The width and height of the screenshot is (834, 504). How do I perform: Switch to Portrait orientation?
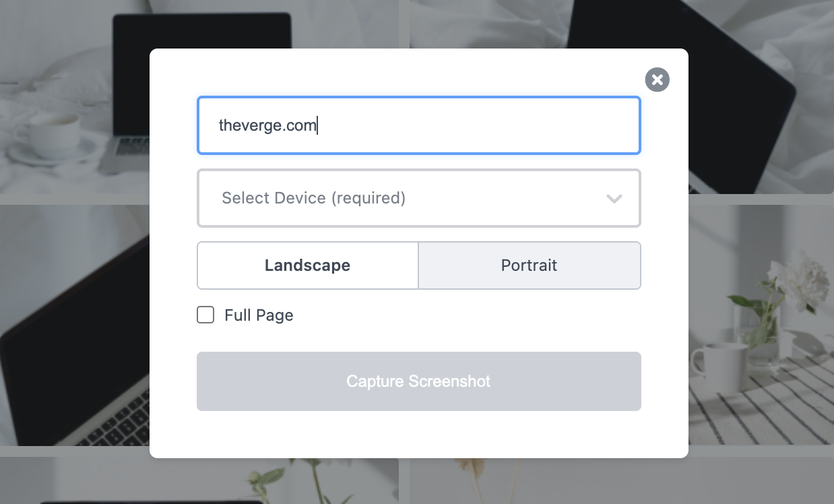[529, 265]
